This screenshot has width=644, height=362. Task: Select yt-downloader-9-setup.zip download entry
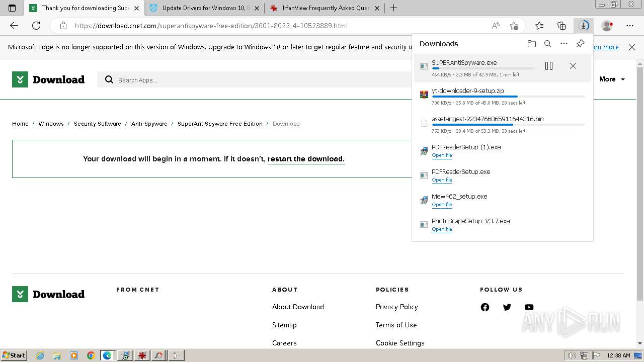(x=502, y=96)
